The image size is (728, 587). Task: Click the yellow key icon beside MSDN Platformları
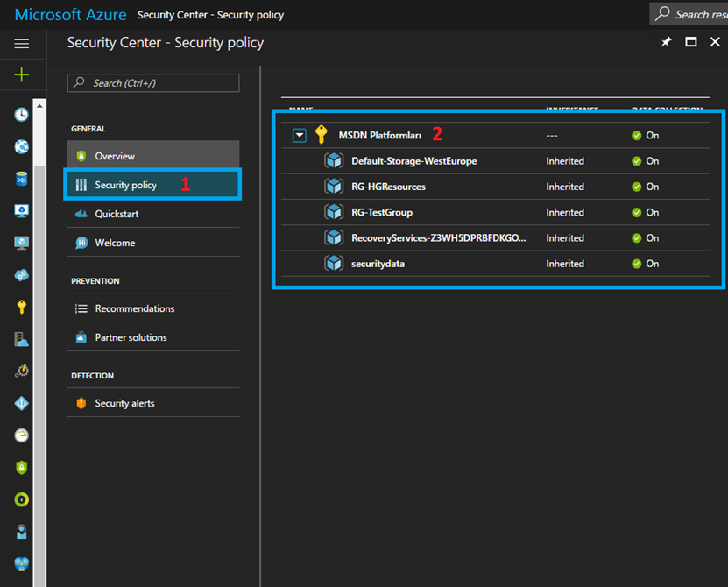(322, 135)
